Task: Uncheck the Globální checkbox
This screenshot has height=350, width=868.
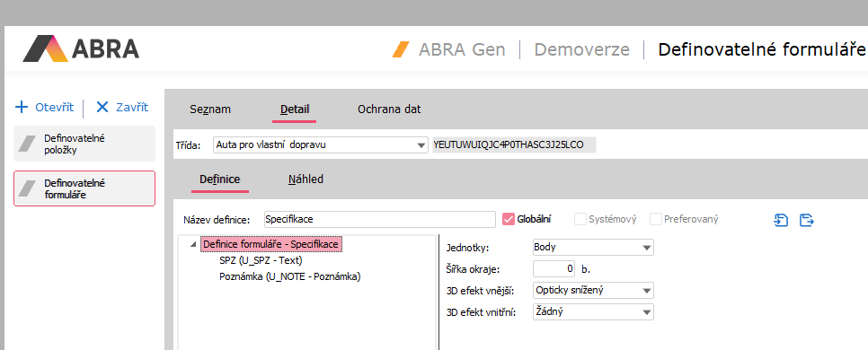Action: (x=509, y=219)
